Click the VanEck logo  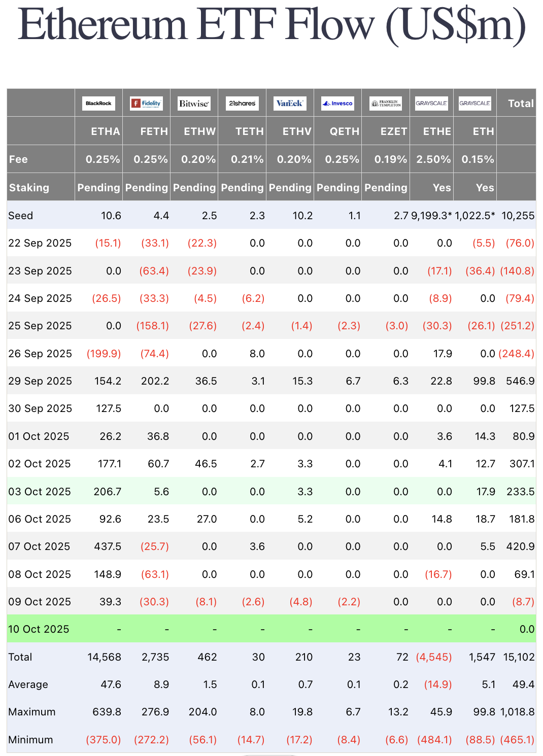coord(290,104)
